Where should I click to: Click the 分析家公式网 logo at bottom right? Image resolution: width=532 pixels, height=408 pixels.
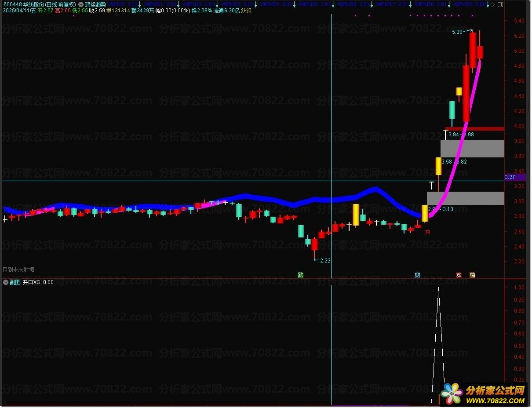point(484,394)
